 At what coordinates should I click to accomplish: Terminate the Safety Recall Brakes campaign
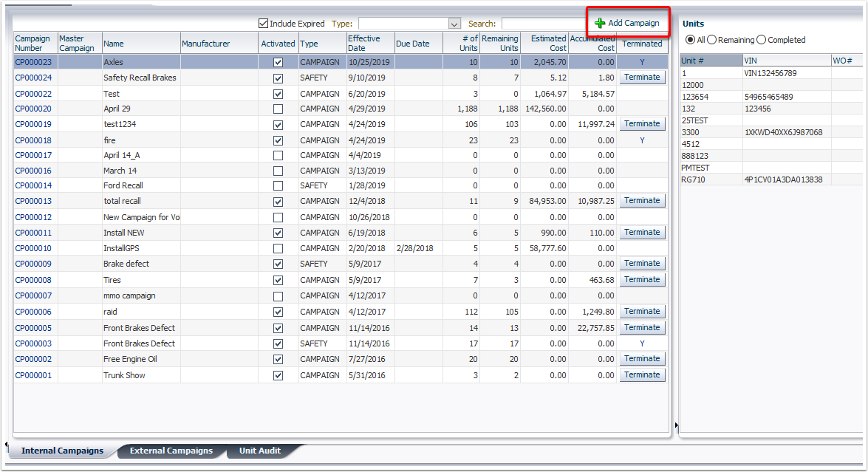642,78
